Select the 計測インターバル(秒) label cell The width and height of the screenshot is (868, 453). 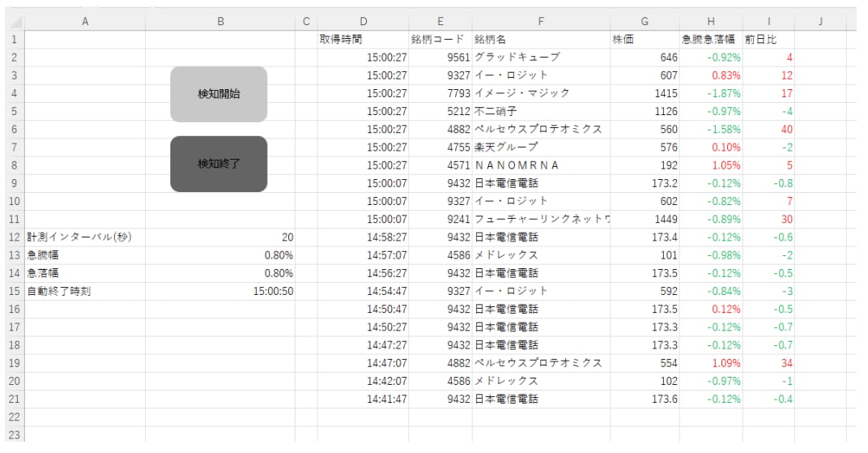coord(85,237)
